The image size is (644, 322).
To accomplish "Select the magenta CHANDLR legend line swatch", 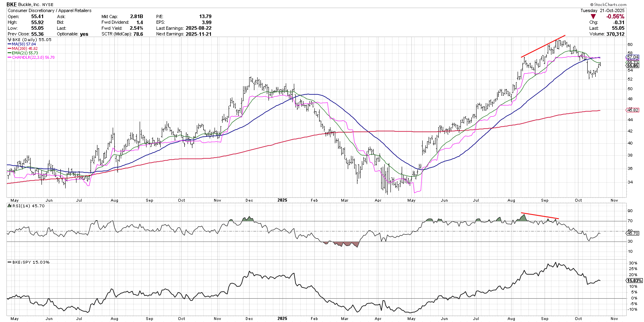I will coord(9,58).
